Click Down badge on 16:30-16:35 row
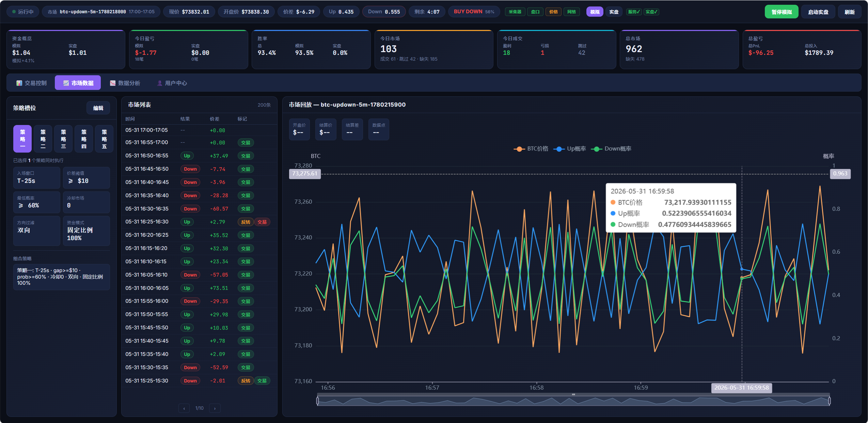The image size is (868, 423). tap(190, 209)
